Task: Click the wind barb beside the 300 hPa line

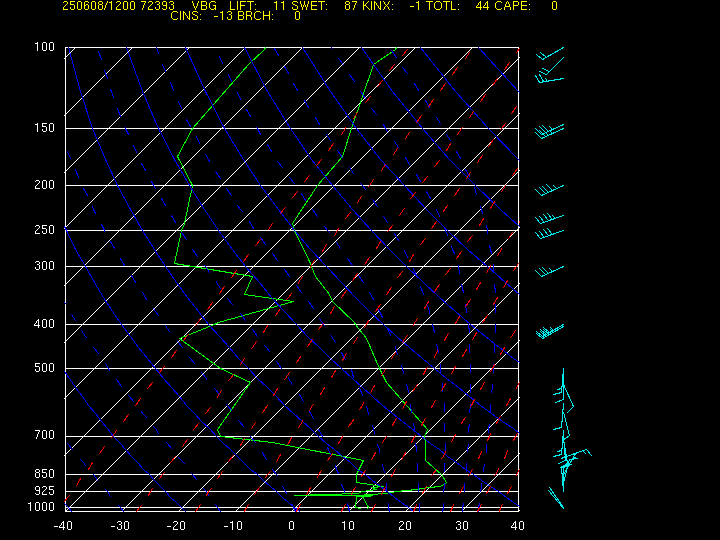Action: click(x=549, y=271)
